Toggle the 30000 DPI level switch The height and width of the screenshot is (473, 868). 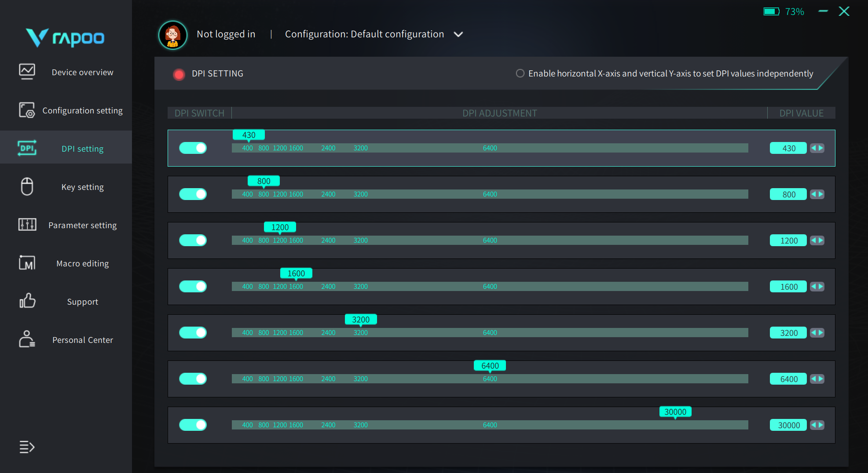(193, 425)
